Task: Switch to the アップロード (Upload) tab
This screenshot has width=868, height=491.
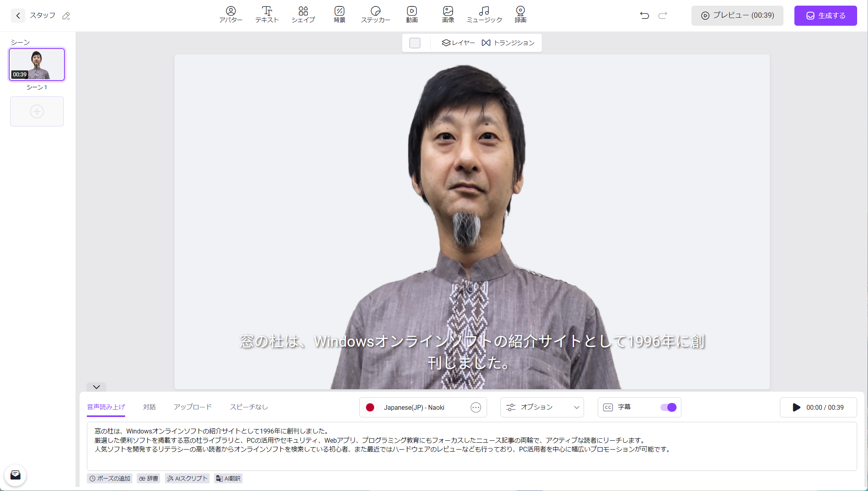Action: click(193, 407)
